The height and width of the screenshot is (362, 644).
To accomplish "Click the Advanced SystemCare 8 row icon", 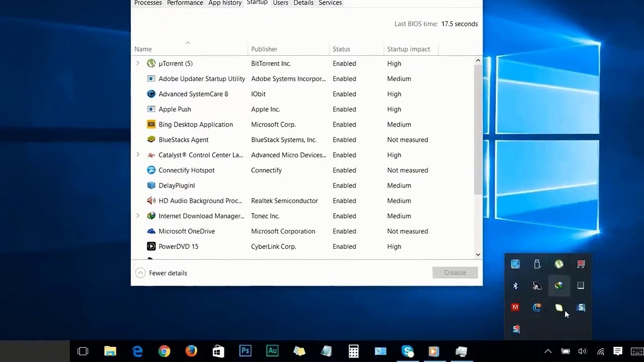I will 151,94.
